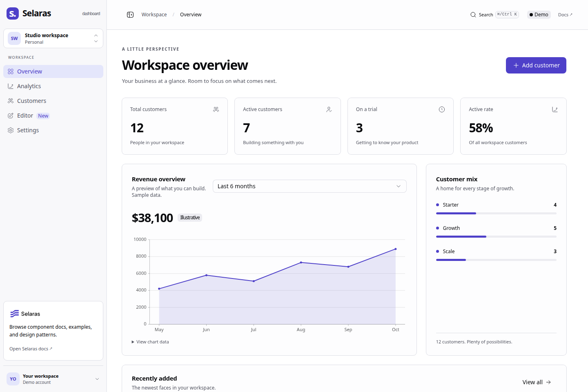588x392 pixels.
Task: Expand View chart data disclosure
Action: pyautogui.click(x=150, y=342)
